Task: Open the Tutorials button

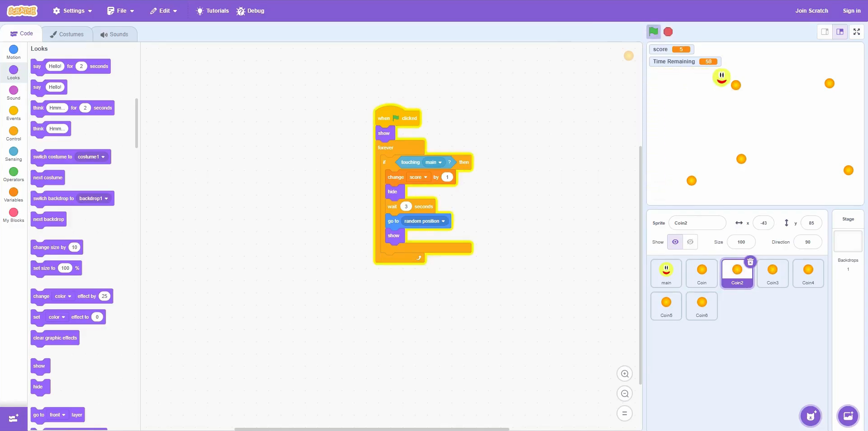Action: pyautogui.click(x=212, y=11)
